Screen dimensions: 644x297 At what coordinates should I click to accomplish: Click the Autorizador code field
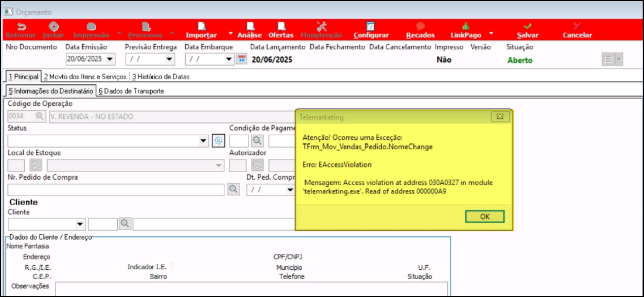click(x=237, y=165)
